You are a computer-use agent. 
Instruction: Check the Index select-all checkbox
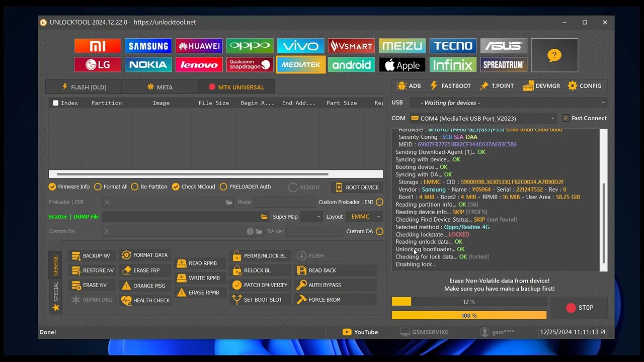(x=56, y=103)
